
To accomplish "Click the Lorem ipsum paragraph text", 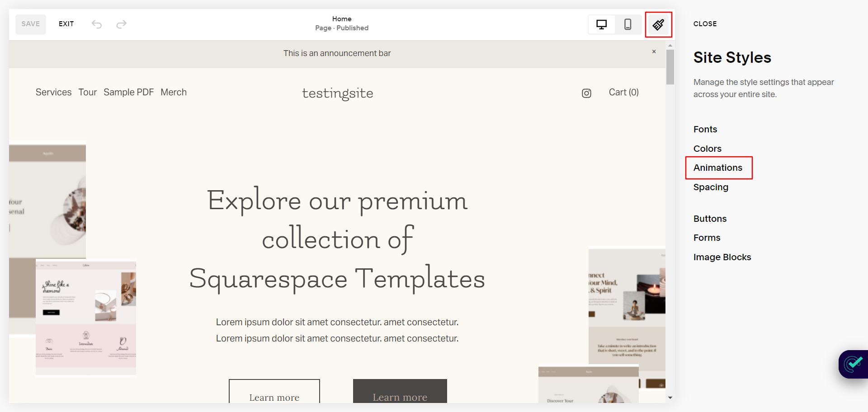I will tap(337, 330).
